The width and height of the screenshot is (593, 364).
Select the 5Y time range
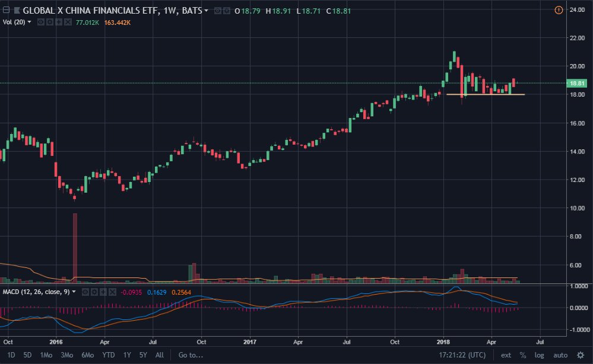[x=143, y=355]
